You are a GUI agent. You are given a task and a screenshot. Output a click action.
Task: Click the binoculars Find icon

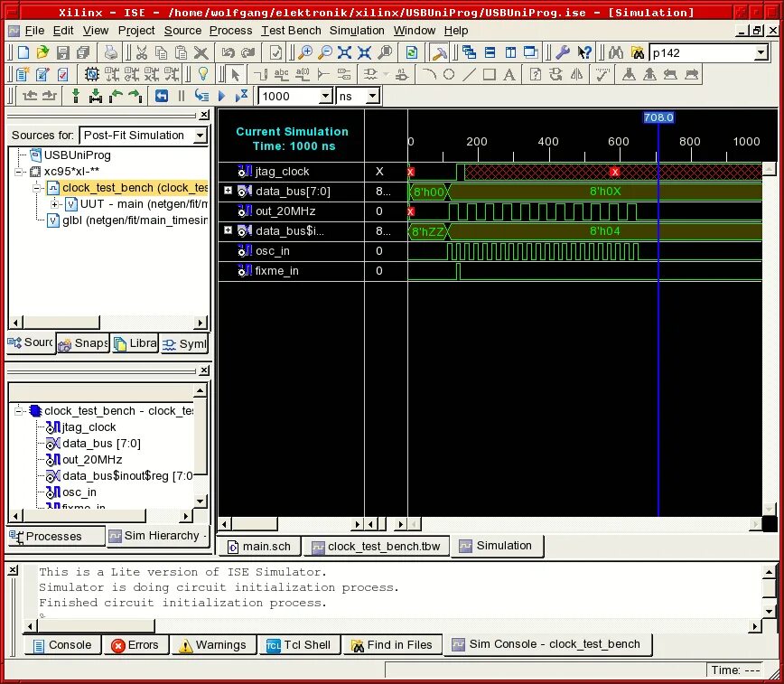(616, 52)
